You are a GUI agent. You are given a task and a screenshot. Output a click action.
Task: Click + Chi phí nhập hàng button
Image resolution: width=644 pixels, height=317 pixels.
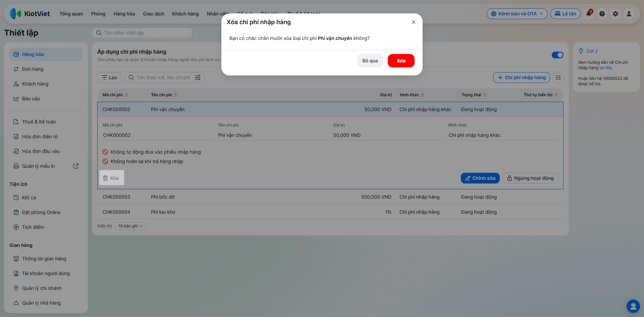(522, 77)
